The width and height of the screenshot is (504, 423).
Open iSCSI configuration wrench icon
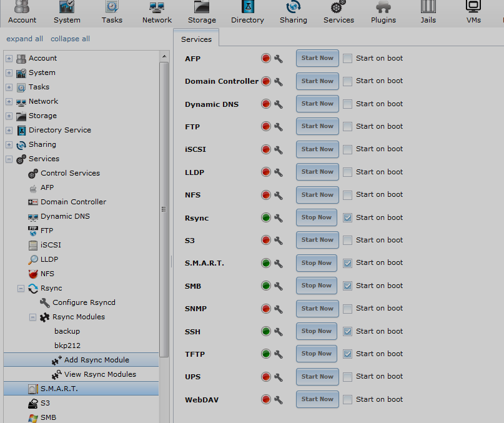pos(279,149)
